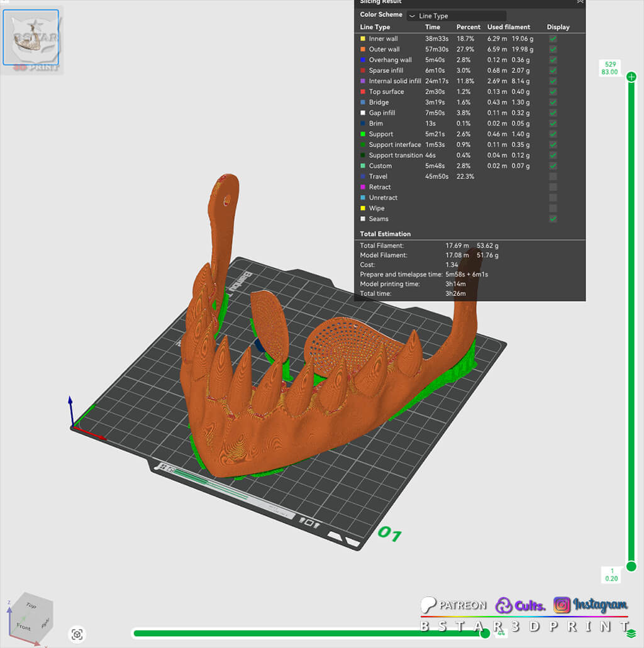Click the Retract magenta color swatch
Viewport: 644px width, 648px height.
coord(363,187)
